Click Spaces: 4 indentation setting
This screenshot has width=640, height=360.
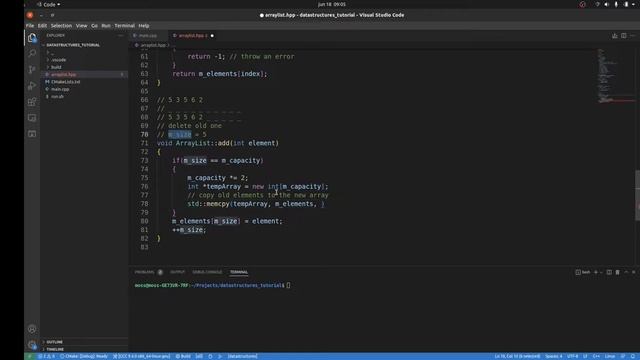coord(553,356)
